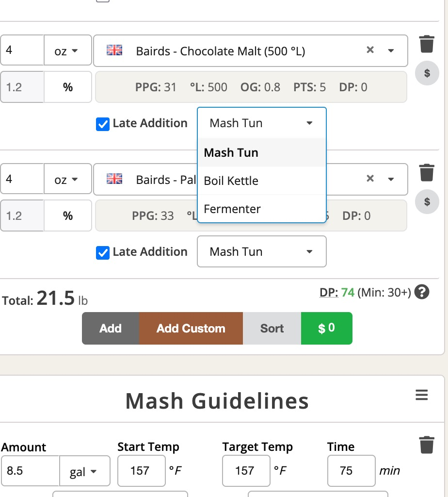448x497 pixels.
Task: Delete the Chocolate Malt fermentable row
Action: click(427, 44)
